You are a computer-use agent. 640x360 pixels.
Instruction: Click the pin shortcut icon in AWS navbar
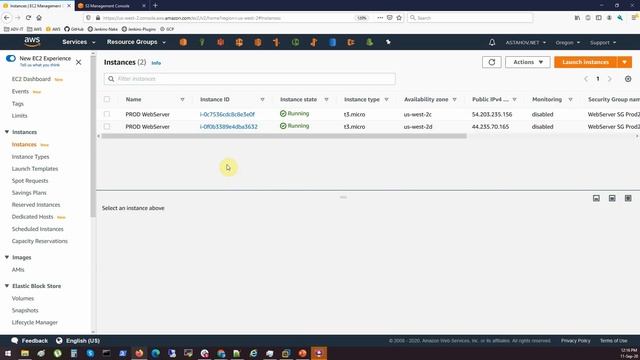[x=388, y=42]
